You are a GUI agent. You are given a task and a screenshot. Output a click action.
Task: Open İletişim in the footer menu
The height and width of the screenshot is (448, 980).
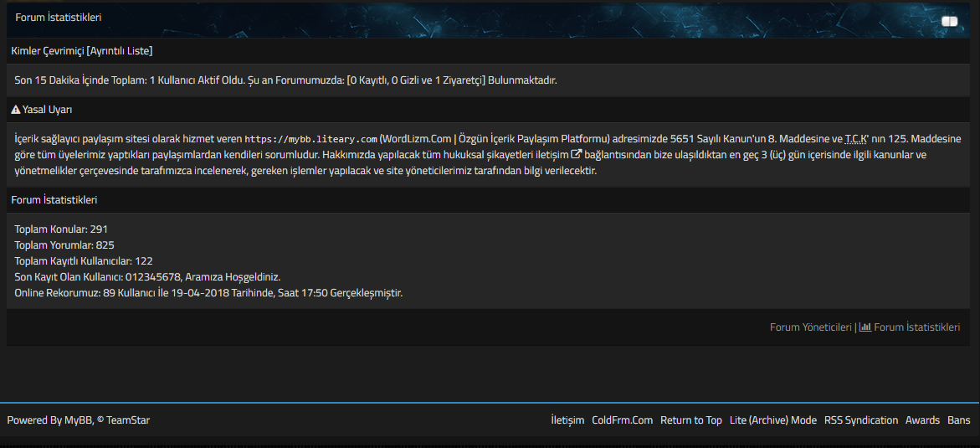567,420
